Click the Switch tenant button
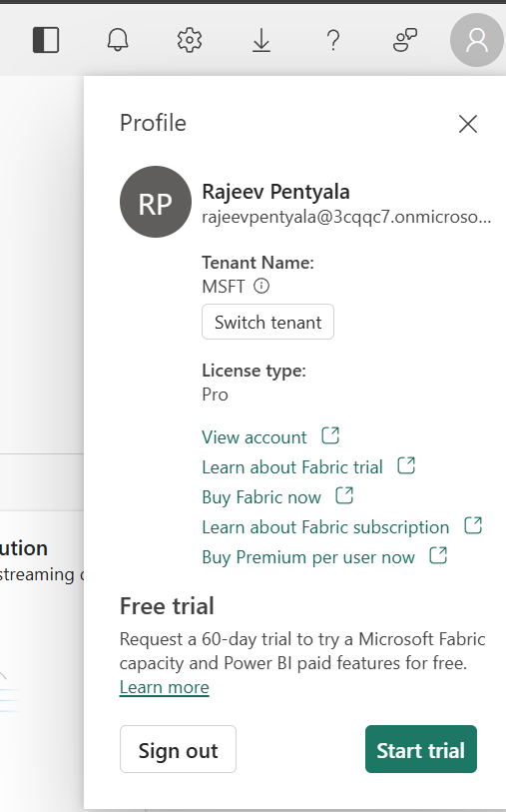The width and height of the screenshot is (506, 812). click(267, 322)
